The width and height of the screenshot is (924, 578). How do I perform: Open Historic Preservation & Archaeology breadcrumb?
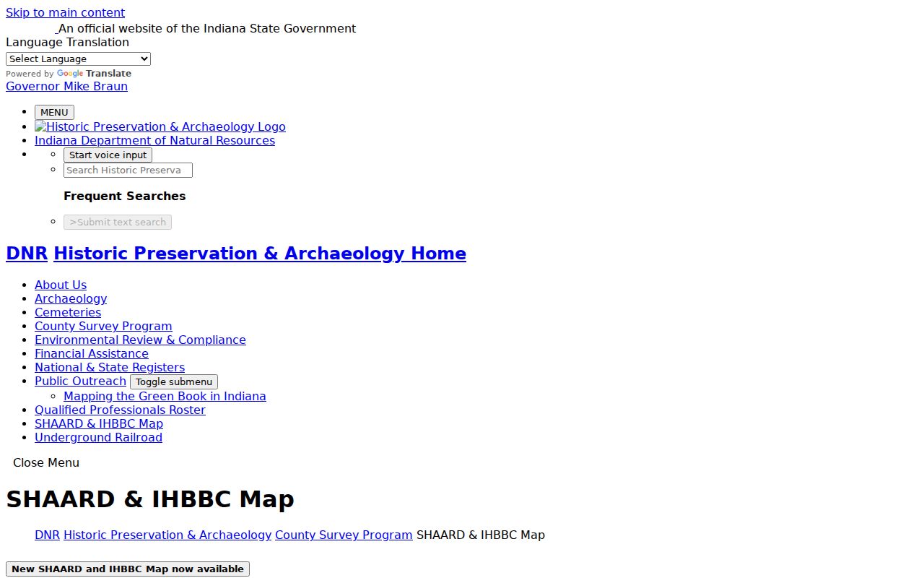(167, 535)
